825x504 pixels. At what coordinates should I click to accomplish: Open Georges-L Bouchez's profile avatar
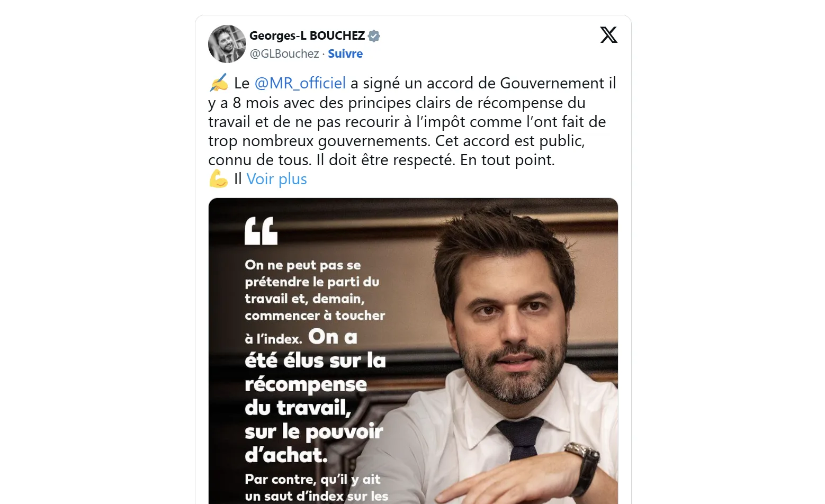[227, 44]
